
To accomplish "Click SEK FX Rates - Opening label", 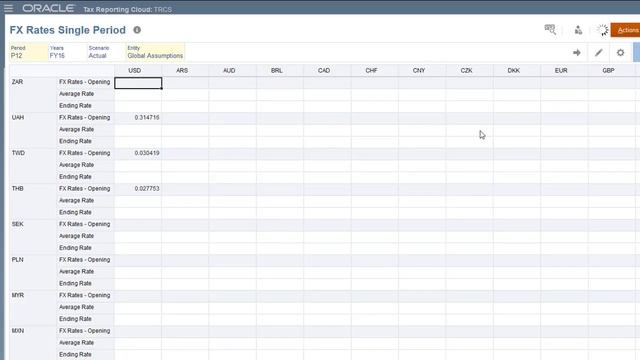I will click(85, 224).
